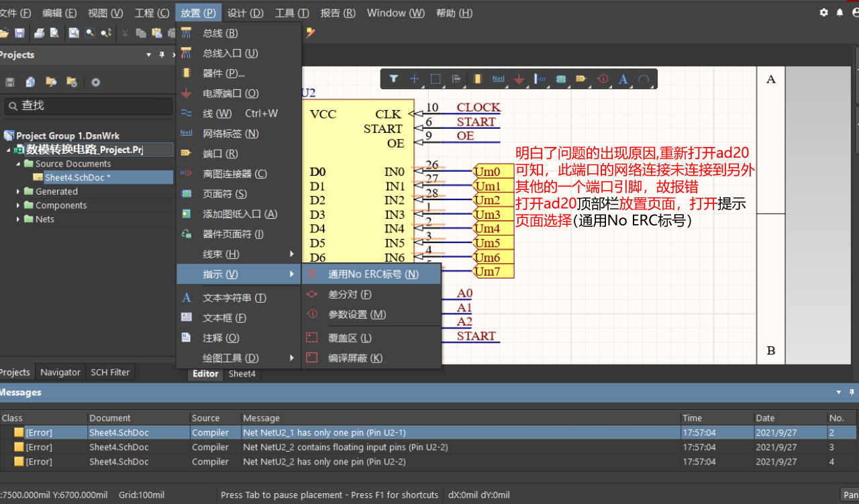Viewport: 859px width, 504px height.
Task: Click the documents icon in Projects toolbar
Action: click(x=30, y=82)
